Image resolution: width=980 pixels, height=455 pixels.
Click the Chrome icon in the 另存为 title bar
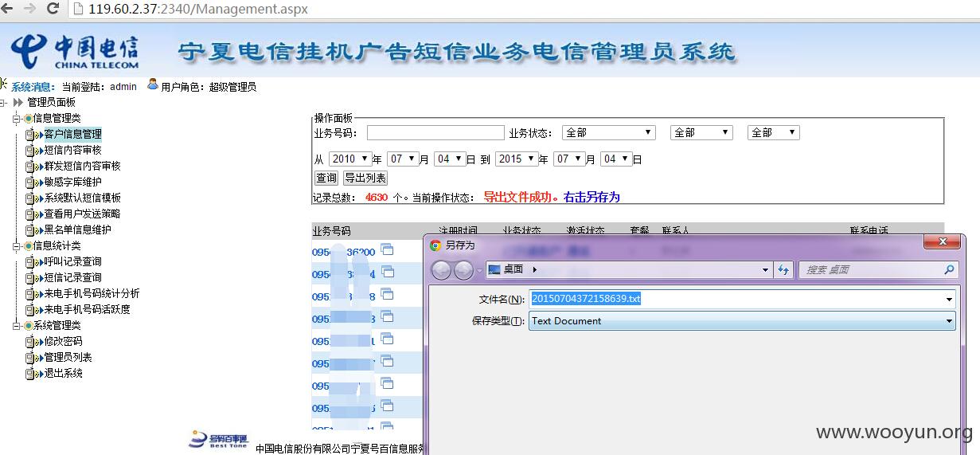pos(435,245)
